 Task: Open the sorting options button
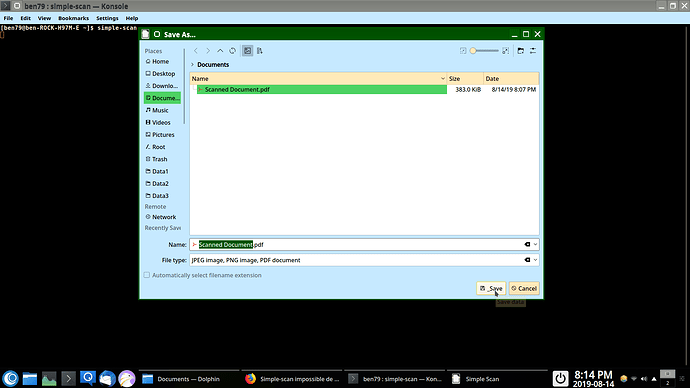point(260,51)
